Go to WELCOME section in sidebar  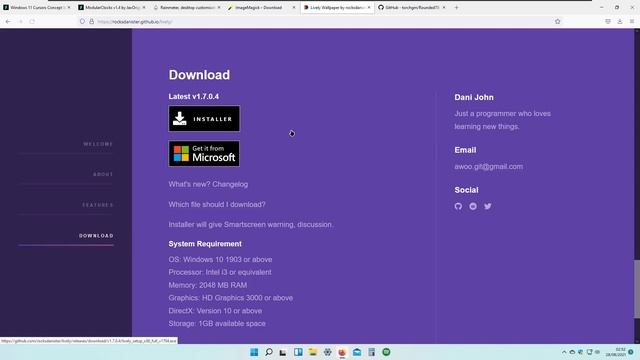(98, 144)
